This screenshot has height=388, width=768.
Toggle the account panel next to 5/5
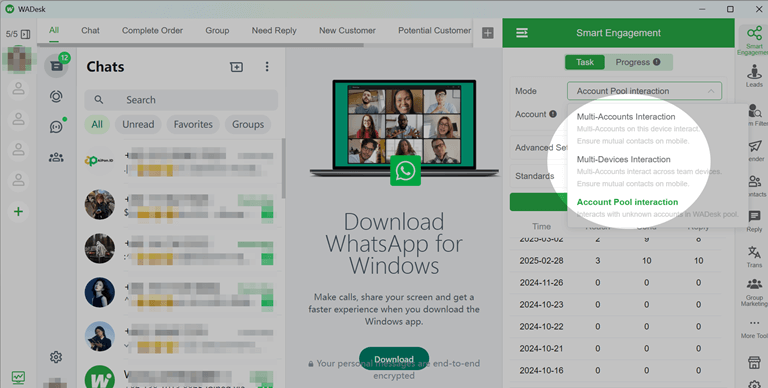pyautogui.click(x=25, y=34)
